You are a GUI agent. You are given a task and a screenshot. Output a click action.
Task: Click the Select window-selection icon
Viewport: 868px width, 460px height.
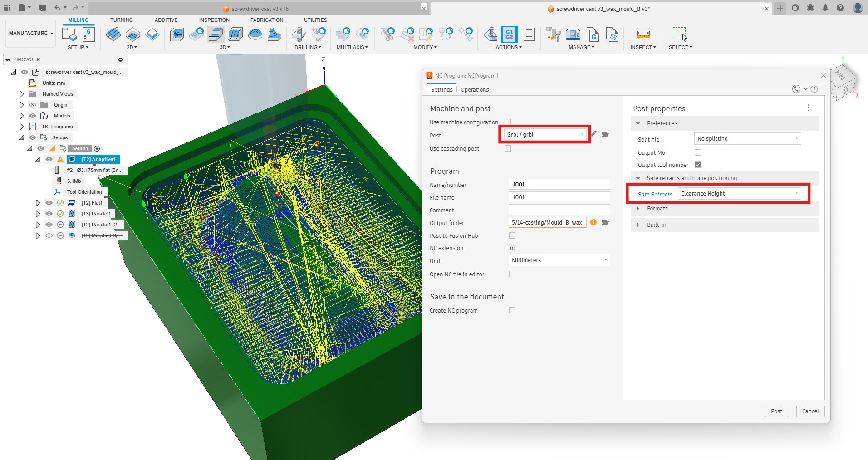click(x=680, y=34)
